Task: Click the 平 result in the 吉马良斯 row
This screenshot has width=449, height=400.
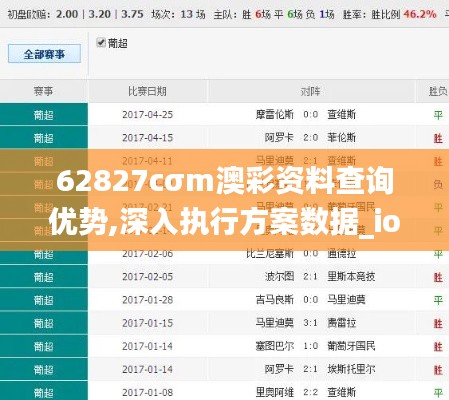Action: click(438, 300)
